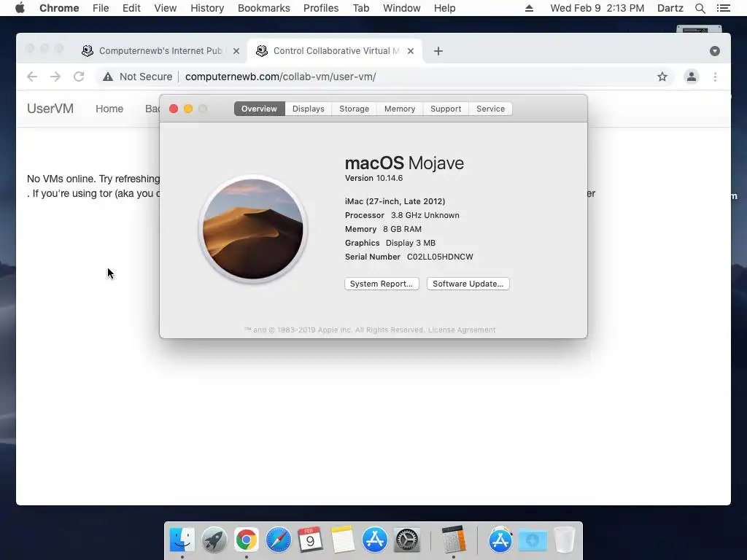Open the Edit menu

point(131,8)
